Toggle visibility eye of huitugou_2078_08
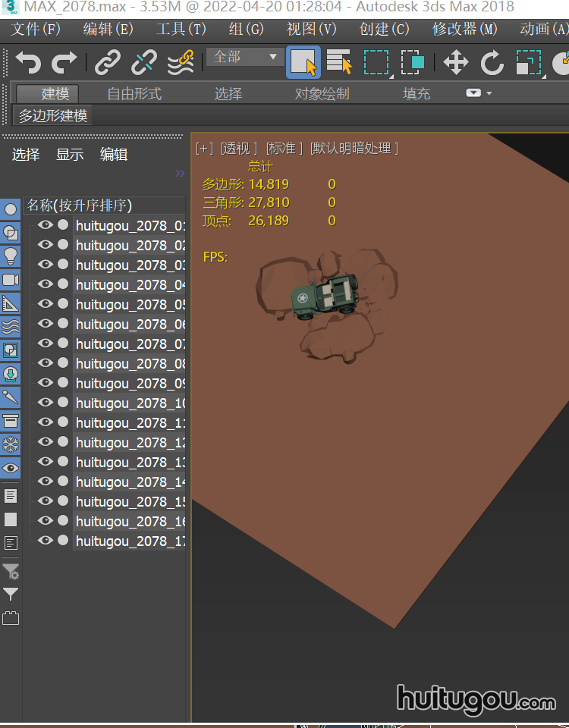The image size is (569, 728). [46, 363]
